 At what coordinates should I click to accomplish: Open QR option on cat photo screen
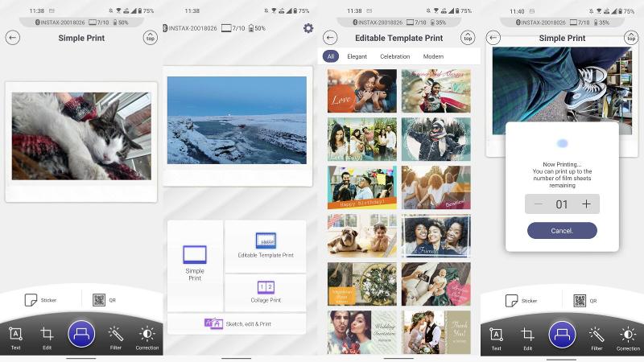[105, 300]
